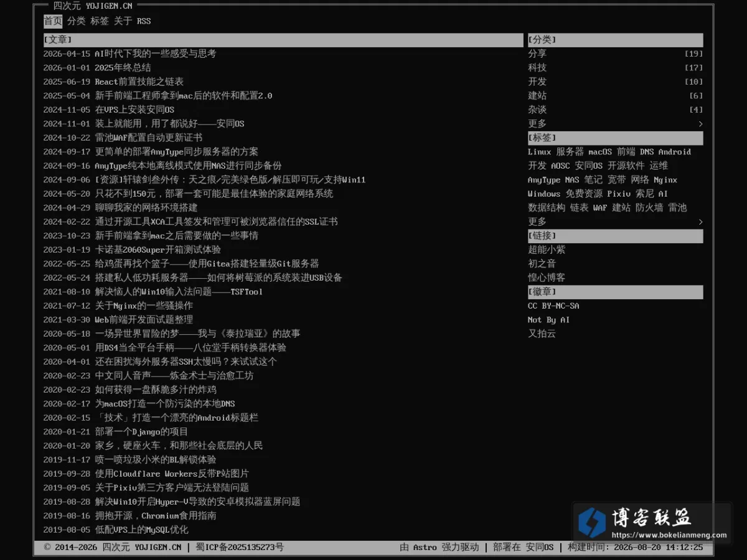Open the 又拍云 badge link
Screen dimensions: 747x560
pyautogui.click(x=542, y=334)
